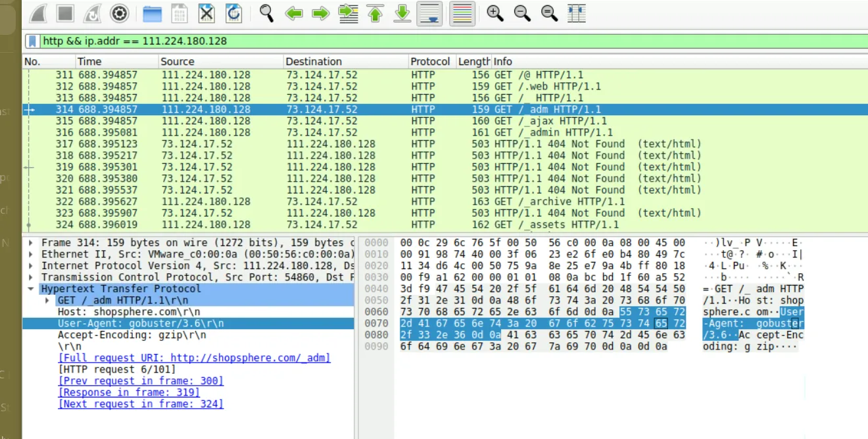
Task: Stop the running packet capture
Action: (65, 13)
